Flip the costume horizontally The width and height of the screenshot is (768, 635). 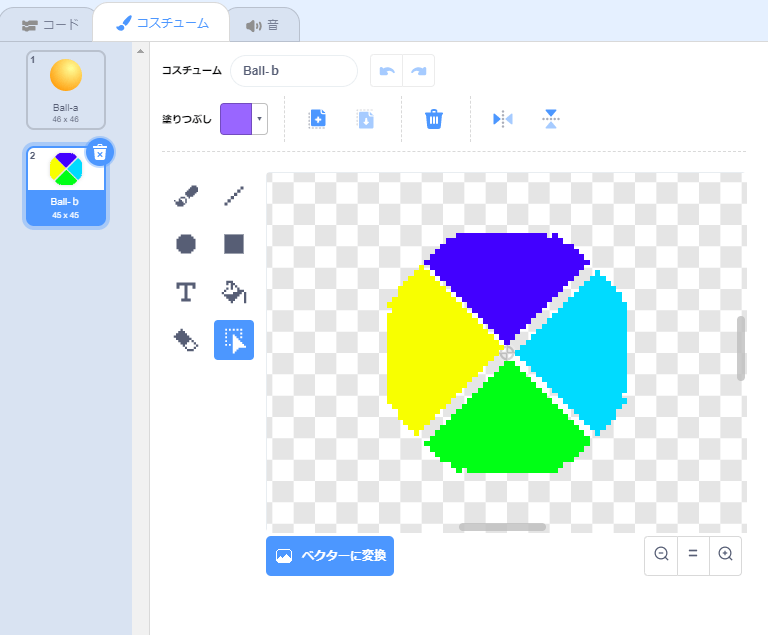[503, 119]
